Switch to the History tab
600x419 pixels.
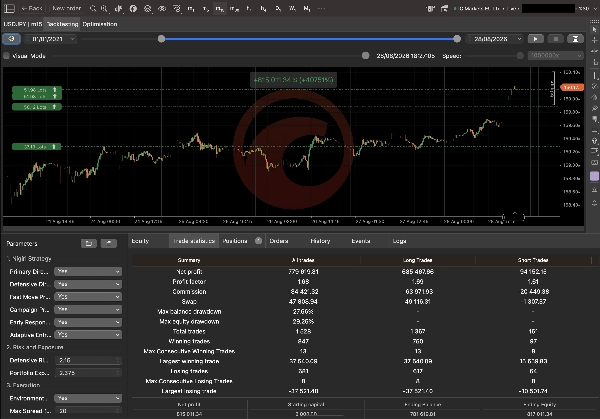pyautogui.click(x=320, y=241)
